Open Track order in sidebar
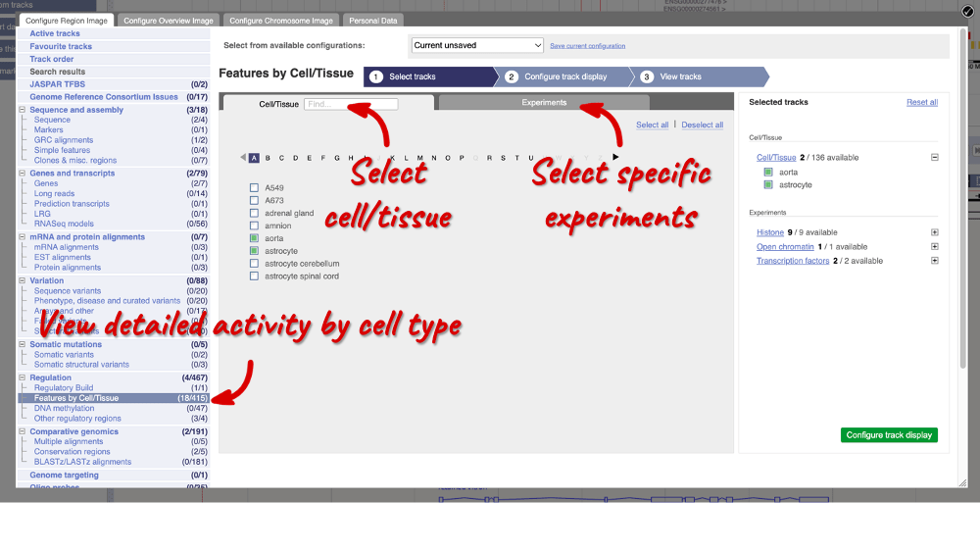This screenshot has height=552, width=980. [51, 59]
